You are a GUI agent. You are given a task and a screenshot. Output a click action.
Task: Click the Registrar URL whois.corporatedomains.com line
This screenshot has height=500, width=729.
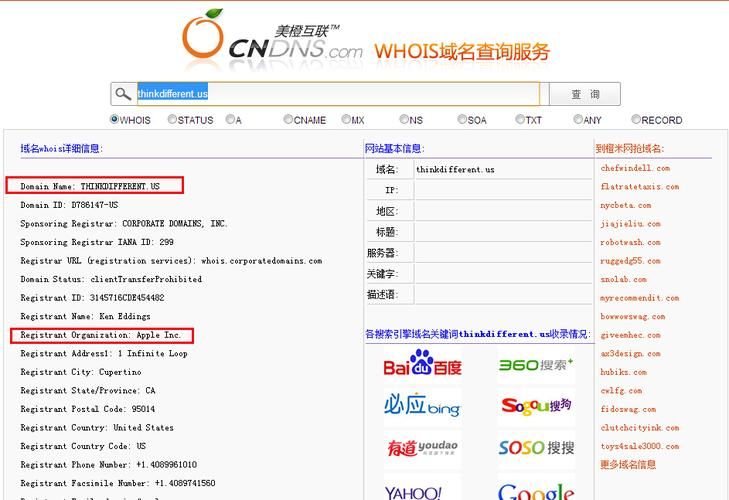[171, 261]
